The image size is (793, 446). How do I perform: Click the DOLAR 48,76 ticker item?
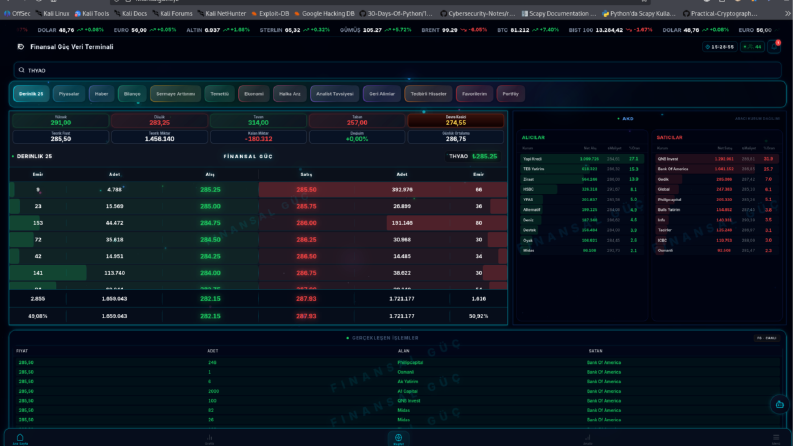tap(71, 30)
